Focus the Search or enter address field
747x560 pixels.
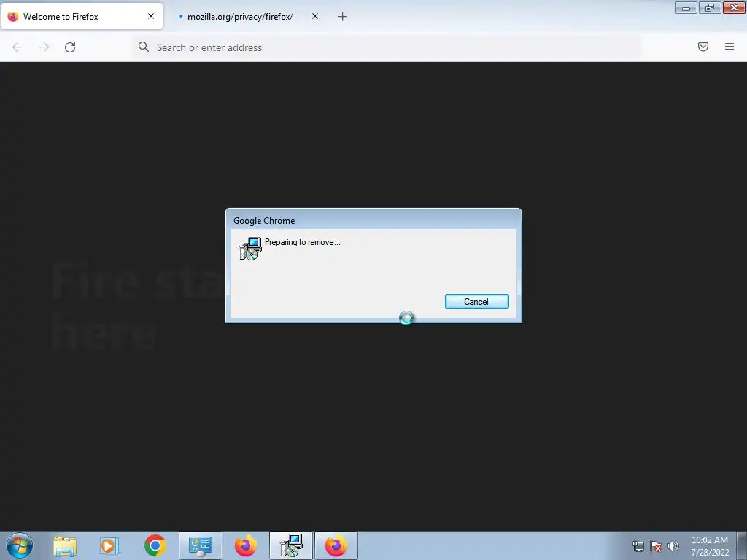click(x=387, y=47)
